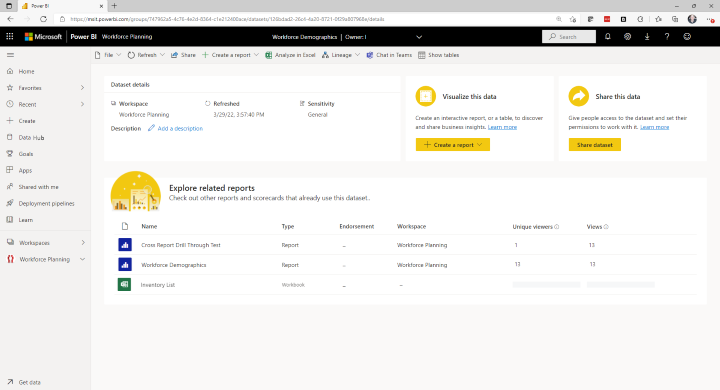Image resolution: width=720 pixels, height=390 pixels.
Task: Open the Lineage dropdown
Action: coord(356,55)
